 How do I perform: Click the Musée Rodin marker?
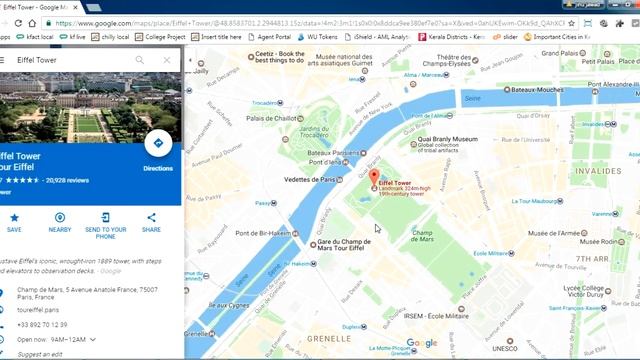coord(621,242)
